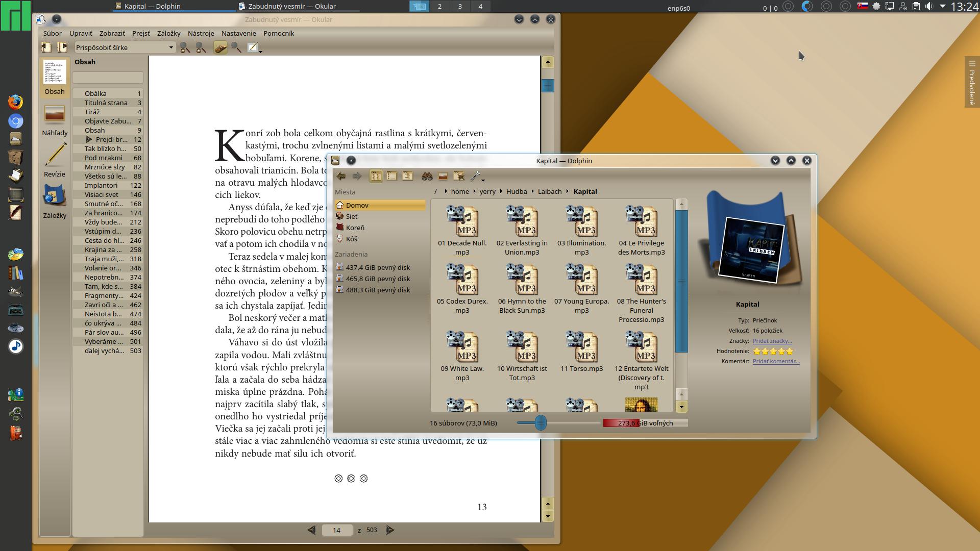The width and height of the screenshot is (980, 551).
Task: Expand breadcrumb arrow between home and yerry
Action: point(474,191)
